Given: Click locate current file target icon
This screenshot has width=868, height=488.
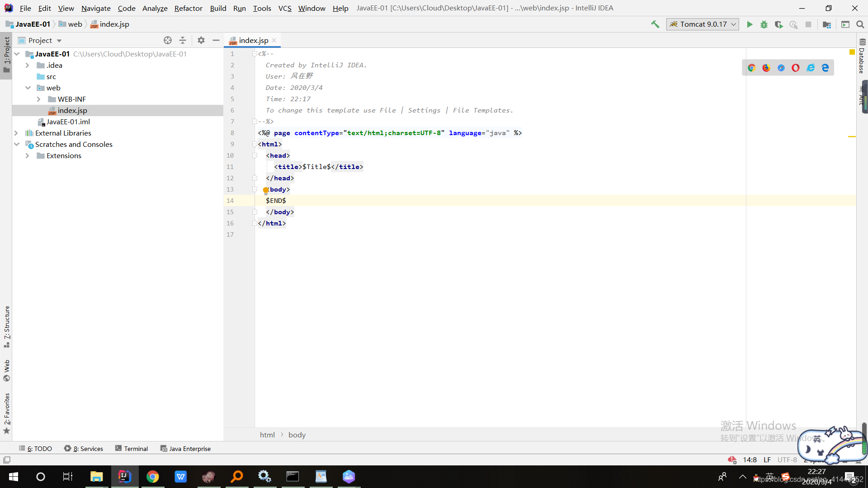Looking at the screenshot, I should click(x=168, y=40).
